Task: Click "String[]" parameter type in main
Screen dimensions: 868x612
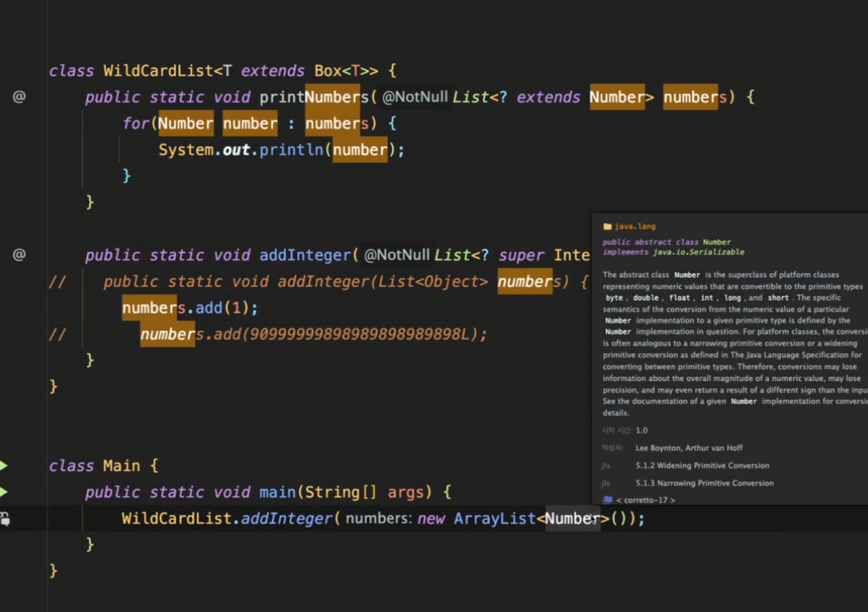Action: coord(341,492)
